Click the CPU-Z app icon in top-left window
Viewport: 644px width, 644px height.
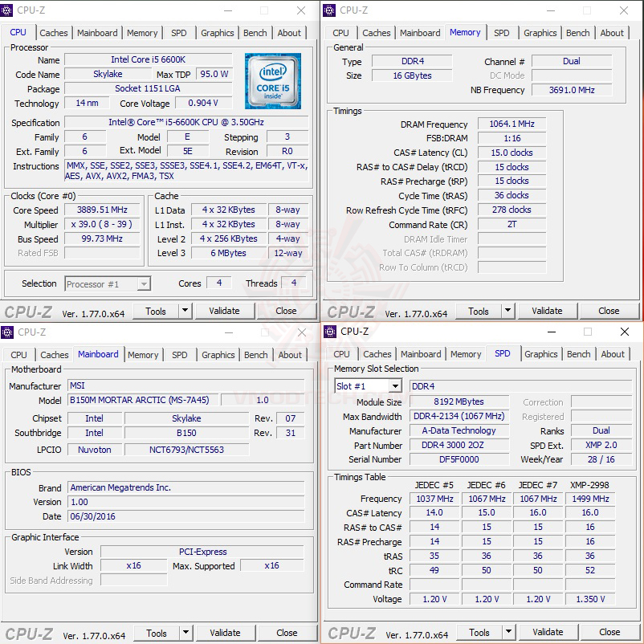pos(6,10)
